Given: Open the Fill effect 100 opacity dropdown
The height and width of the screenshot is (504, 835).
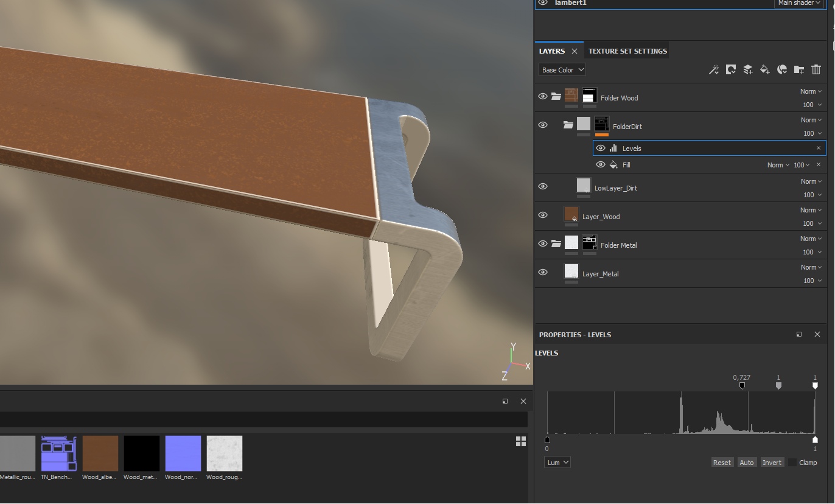Looking at the screenshot, I should (x=802, y=165).
